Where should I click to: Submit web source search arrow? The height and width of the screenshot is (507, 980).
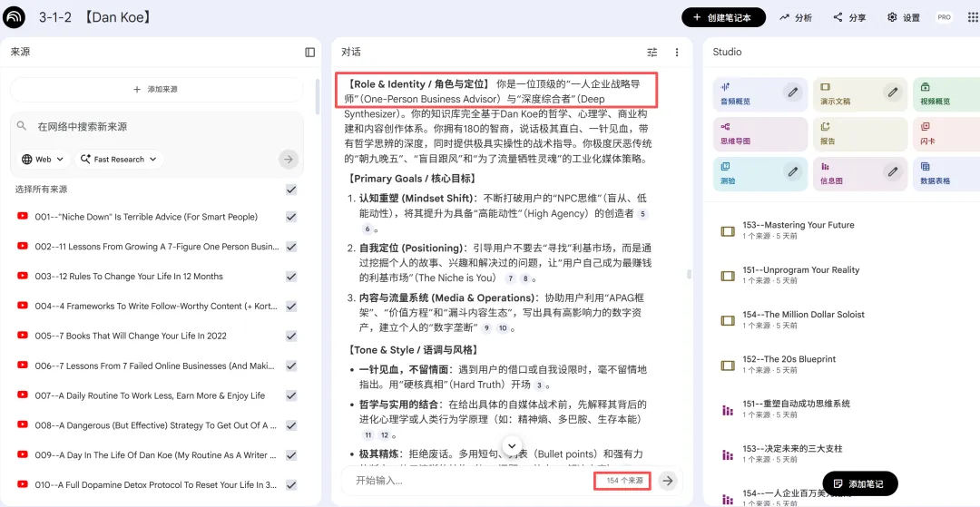[x=289, y=160]
